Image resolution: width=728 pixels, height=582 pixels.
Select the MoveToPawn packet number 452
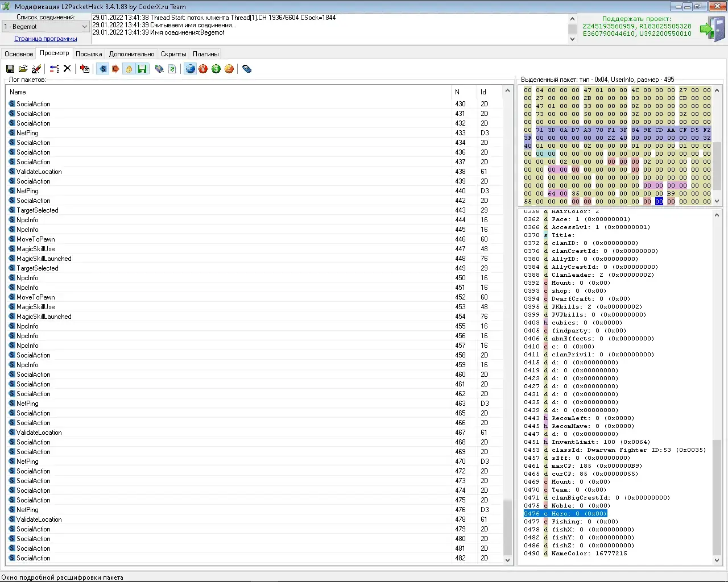[255, 297]
